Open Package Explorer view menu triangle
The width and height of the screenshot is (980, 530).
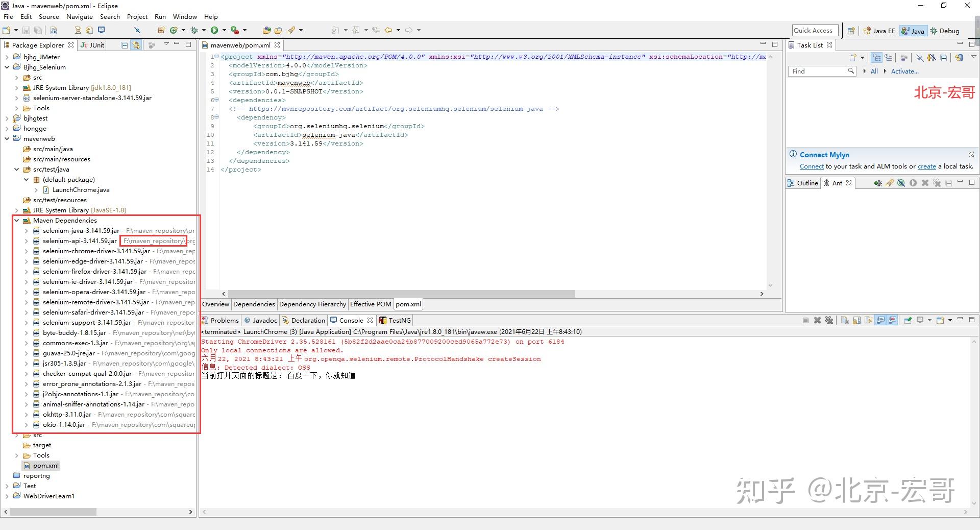coord(166,44)
